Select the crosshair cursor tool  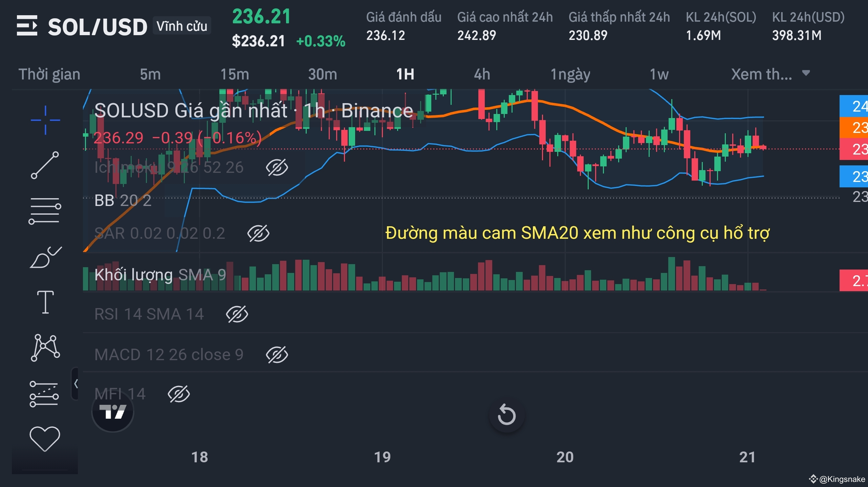(x=45, y=120)
